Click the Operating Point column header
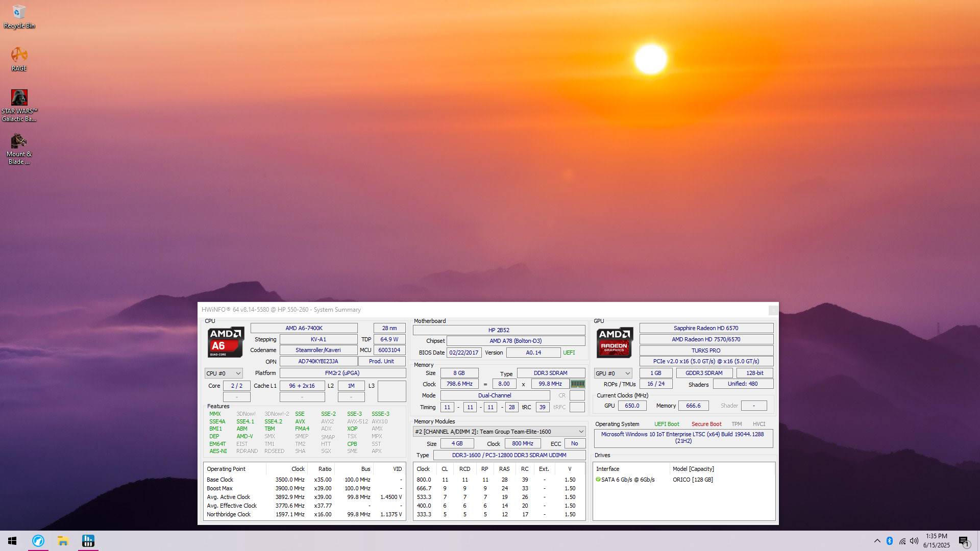This screenshot has height=551, width=980. pyautogui.click(x=226, y=469)
